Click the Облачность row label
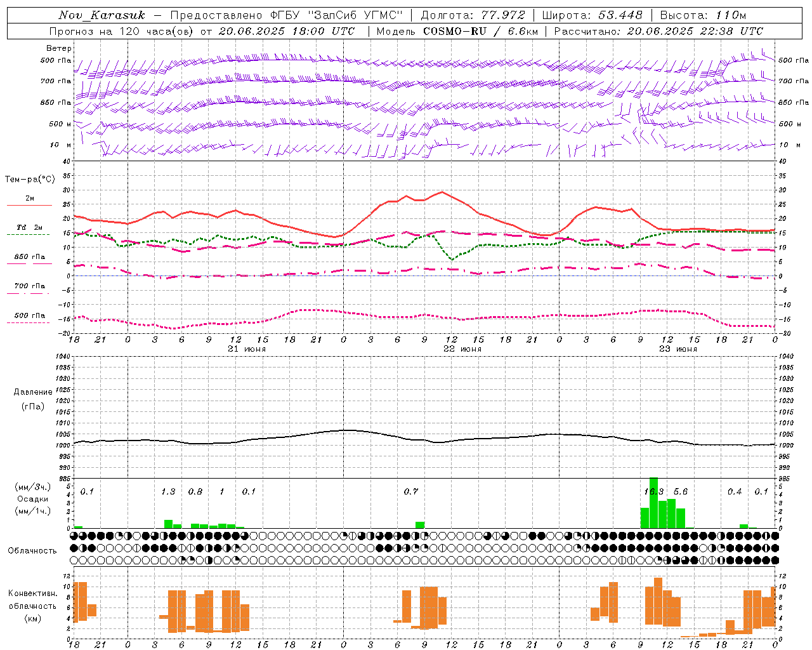812x650 pixels. pyautogui.click(x=32, y=551)
